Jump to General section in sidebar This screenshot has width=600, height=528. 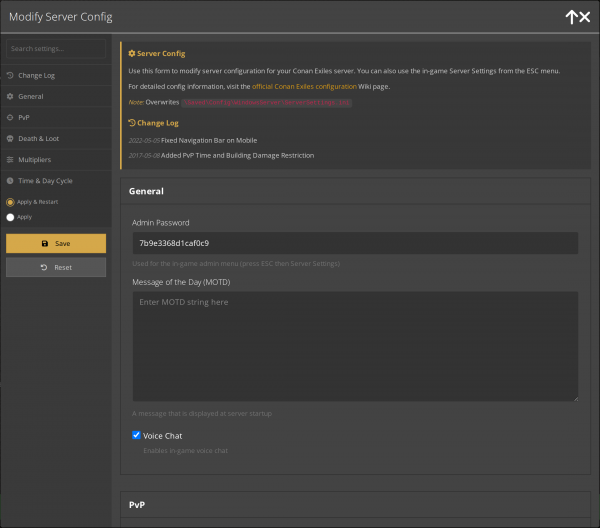coord(56,96)
